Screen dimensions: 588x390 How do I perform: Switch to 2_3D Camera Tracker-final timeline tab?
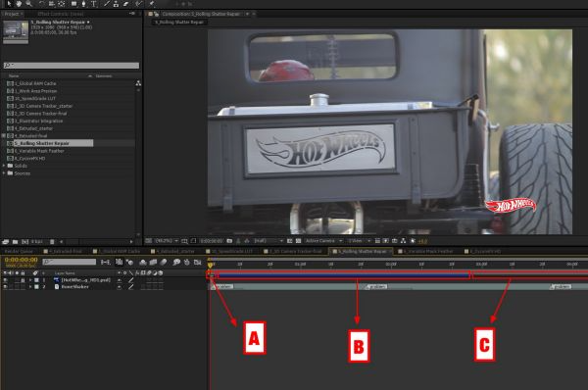pyautogui.click(x=292, y=251)
